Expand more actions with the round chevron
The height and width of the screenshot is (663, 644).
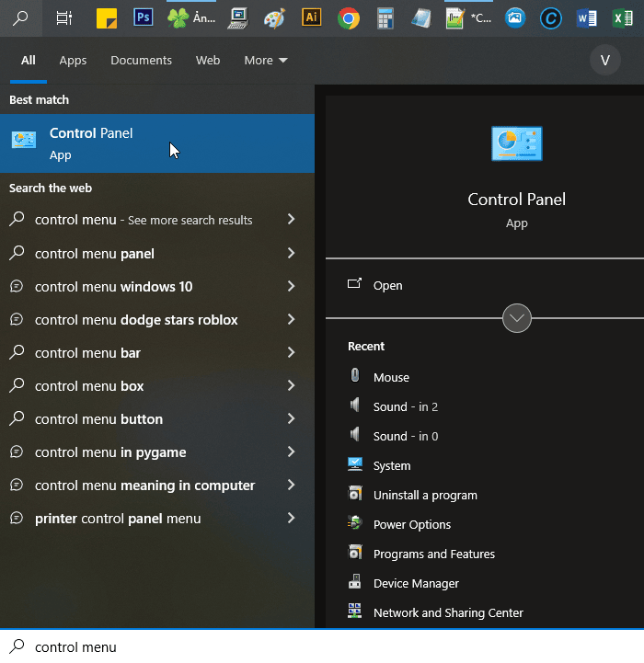(517, 318)
